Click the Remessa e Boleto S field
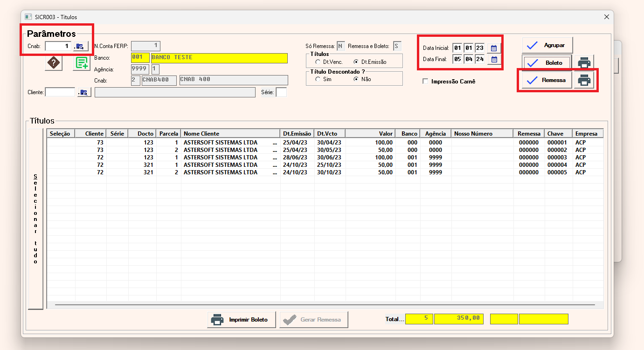The width and height of the screenshot is (644, 350). (x=397, y=46)
